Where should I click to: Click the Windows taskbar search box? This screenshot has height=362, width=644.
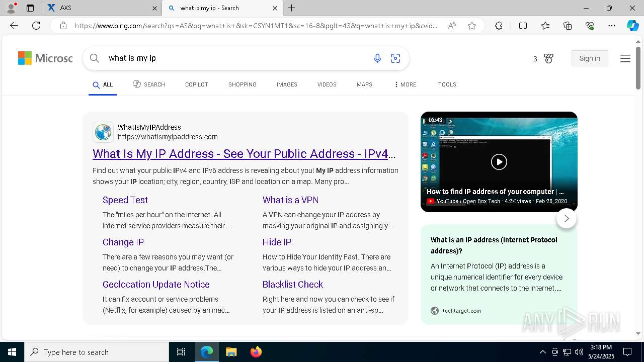[x=97, y=352]
